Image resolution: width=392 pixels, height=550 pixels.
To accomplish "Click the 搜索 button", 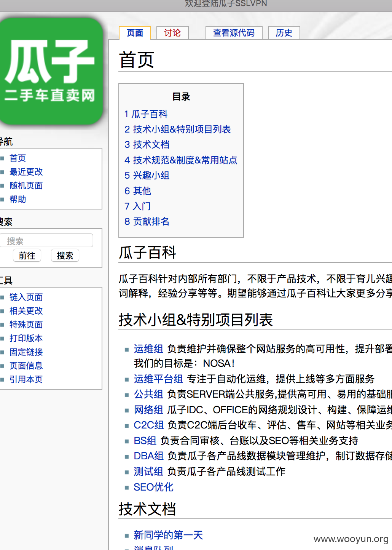I will pos(65,255).
